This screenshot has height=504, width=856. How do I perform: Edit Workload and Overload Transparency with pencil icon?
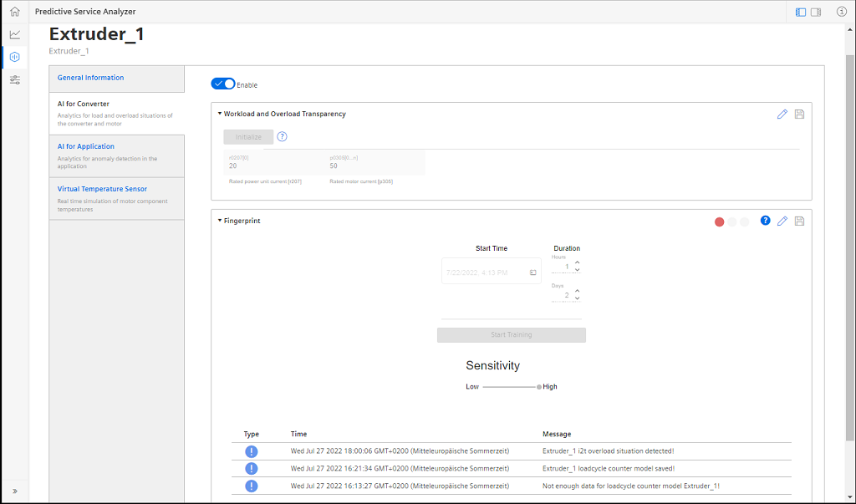[x=782, y=114]
